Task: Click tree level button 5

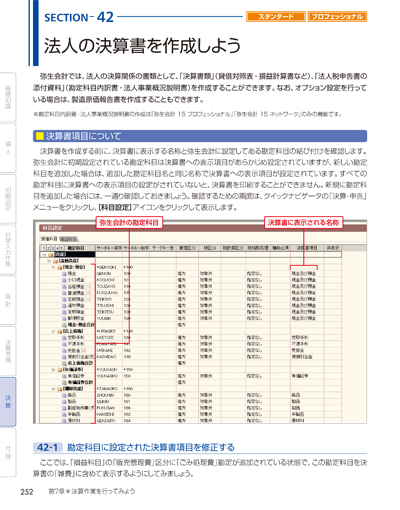Action: [61, 248]
